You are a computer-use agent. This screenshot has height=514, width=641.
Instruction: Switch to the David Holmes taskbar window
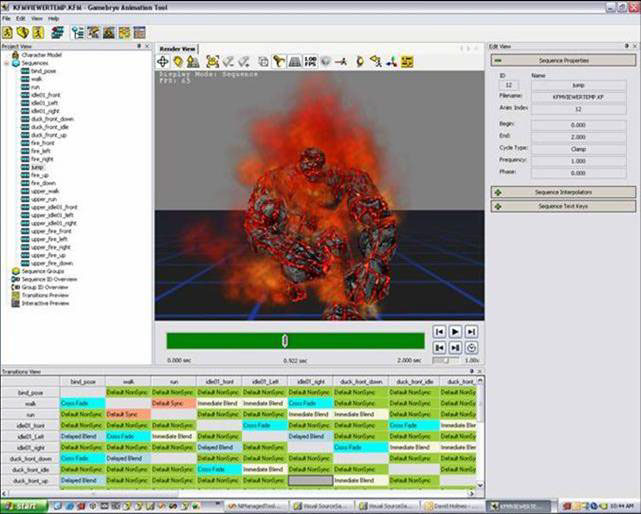[453, 506]
